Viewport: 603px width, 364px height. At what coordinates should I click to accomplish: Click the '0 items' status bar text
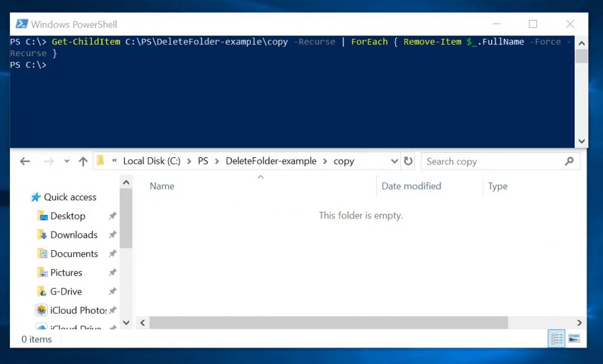[37, 339]
